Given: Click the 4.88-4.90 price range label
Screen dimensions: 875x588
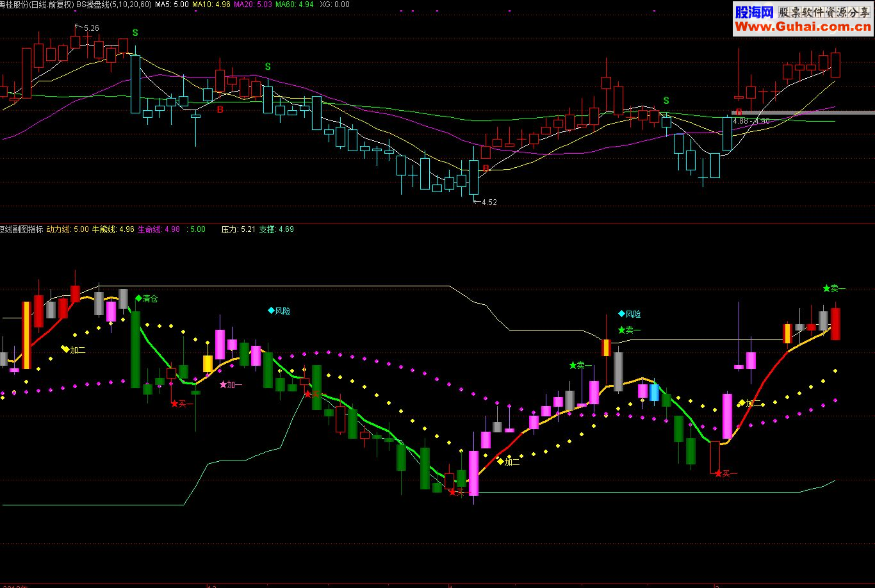Looking at the screenshot, I should (751, 121).
